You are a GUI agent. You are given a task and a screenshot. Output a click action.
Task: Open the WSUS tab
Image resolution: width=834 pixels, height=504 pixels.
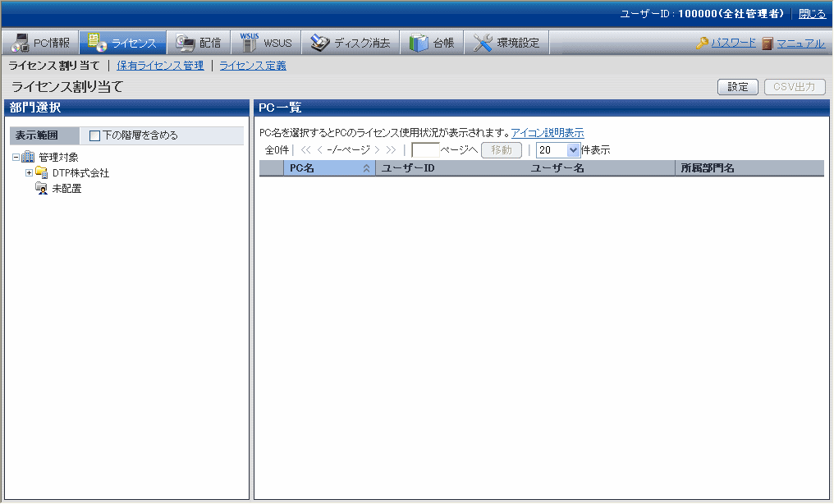[x=266, y=43]
